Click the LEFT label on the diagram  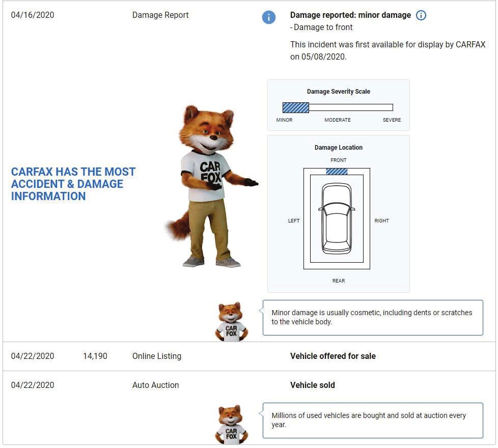pyautogui.click(x=294, y=220)
